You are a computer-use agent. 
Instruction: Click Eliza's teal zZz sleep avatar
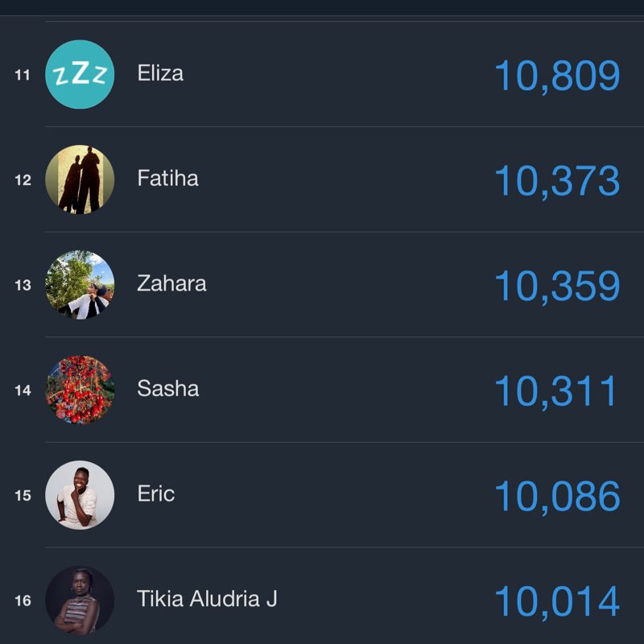pos(80,75)
